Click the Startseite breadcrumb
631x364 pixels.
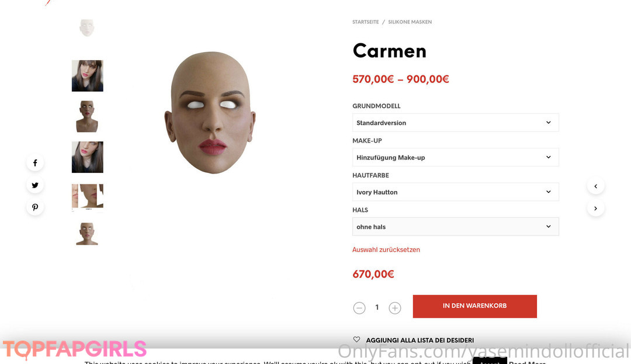click(365, 22)
